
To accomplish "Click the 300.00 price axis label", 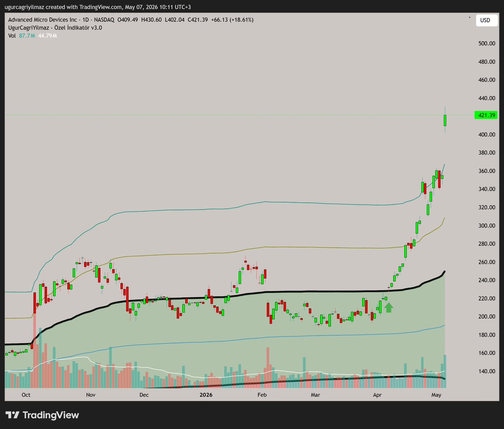I will (x=487, y=226).
